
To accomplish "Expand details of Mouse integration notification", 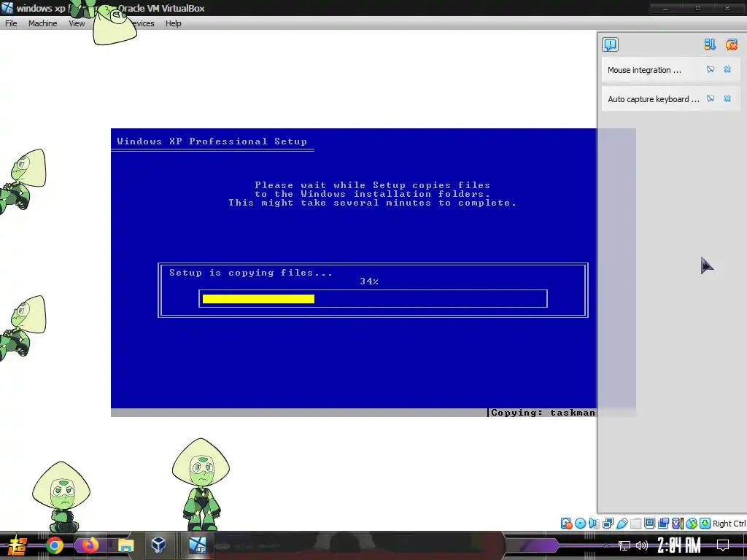I will [711, 69].
